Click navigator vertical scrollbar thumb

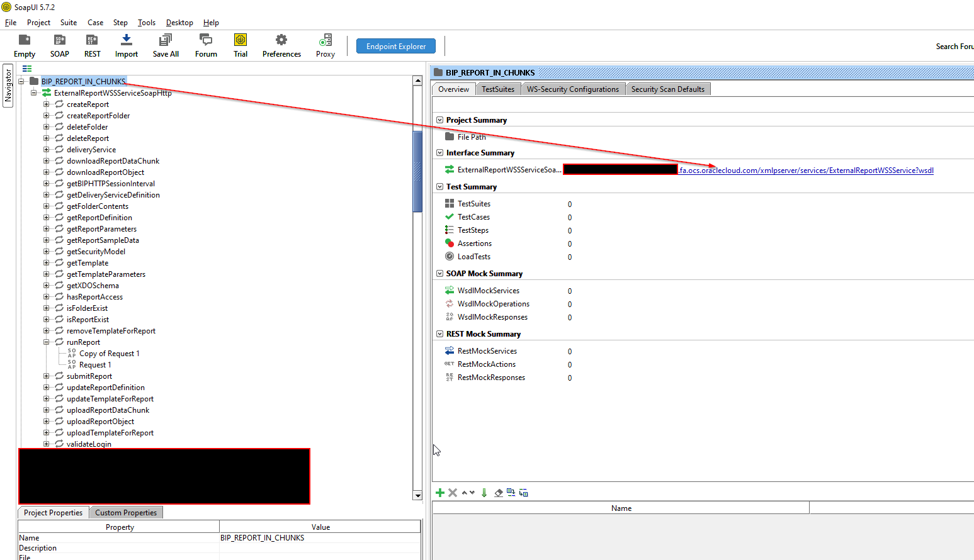(x=417, y=171)
